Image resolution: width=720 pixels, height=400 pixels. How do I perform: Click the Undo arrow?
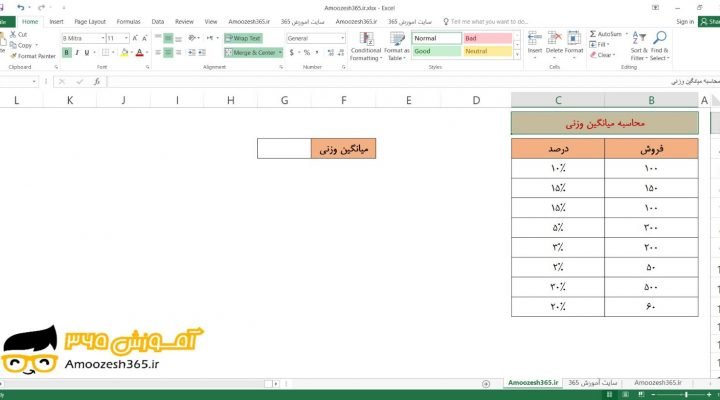pos(20,7)
